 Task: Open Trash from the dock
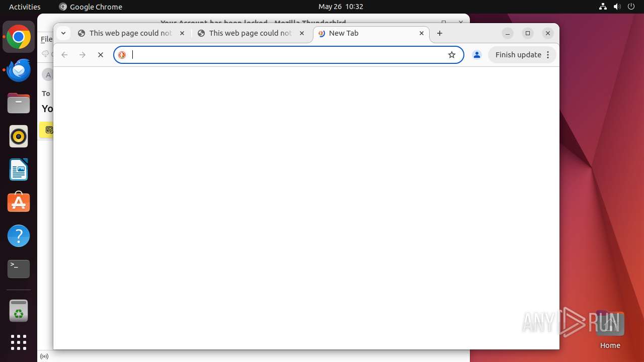coord(19,311)
